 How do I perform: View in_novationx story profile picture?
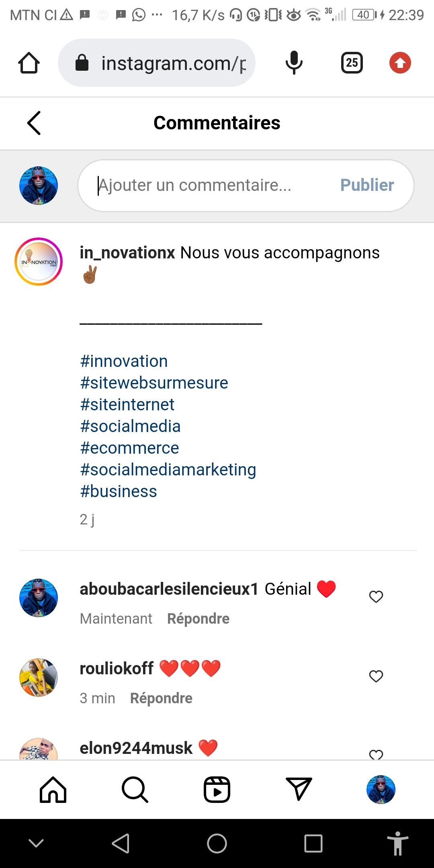click(39, 262)
